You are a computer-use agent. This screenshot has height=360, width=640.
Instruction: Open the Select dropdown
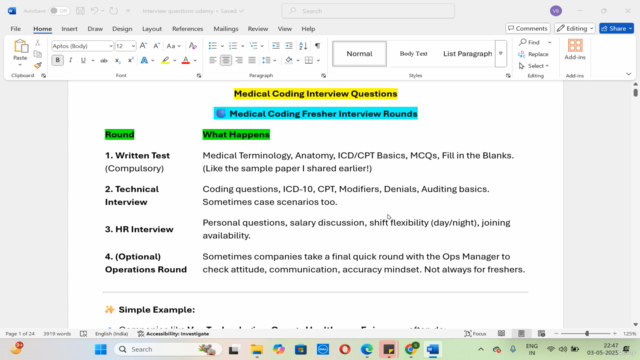(534, 66)
